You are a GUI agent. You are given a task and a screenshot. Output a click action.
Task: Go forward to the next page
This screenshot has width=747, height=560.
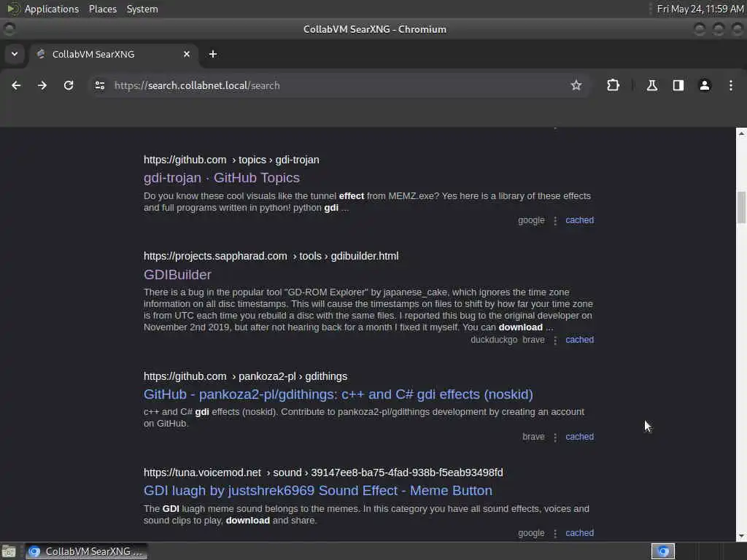pyautogui.click(x=42, y=85)
